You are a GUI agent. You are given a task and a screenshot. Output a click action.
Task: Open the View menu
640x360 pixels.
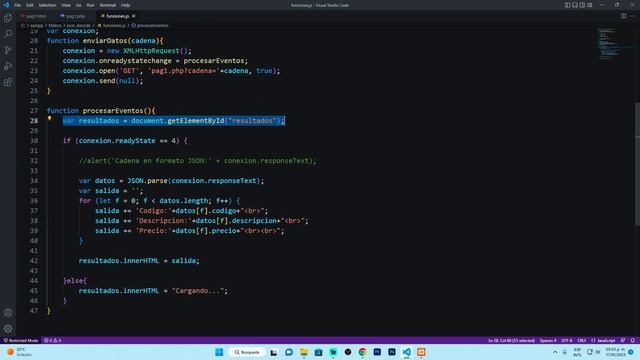tap(66, 5)
